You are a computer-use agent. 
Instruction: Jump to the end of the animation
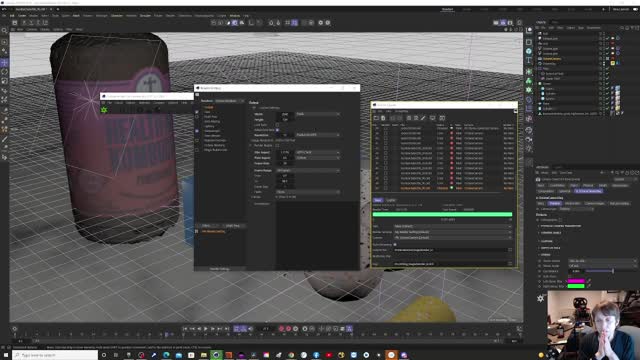point(227,329)
